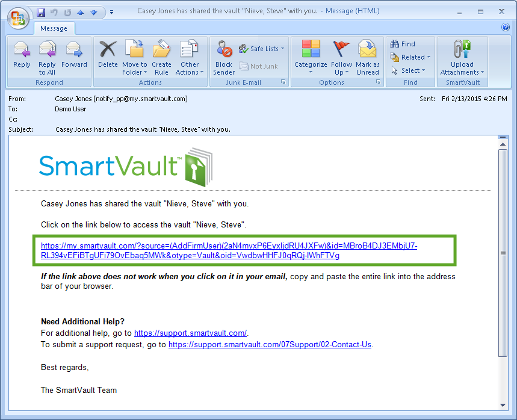Click scroll up arrow in message body
The height and width of the screenshot is (420, 517).
[503, 144]
